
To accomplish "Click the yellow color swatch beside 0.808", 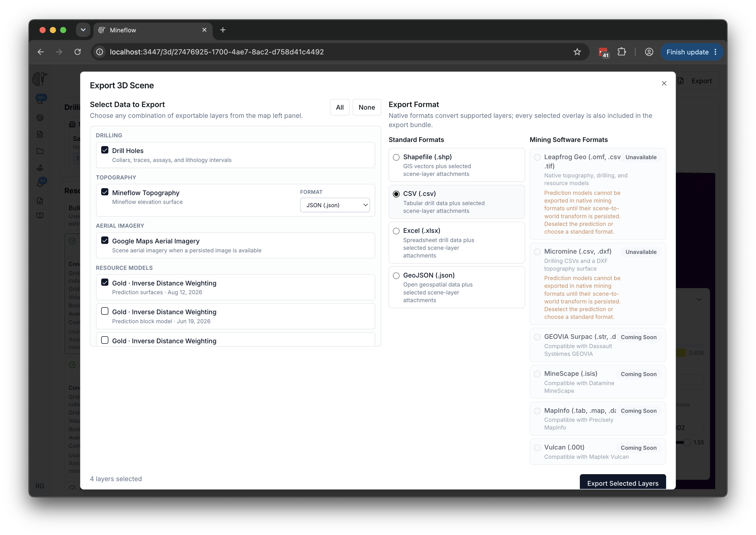I will [681, 353].
